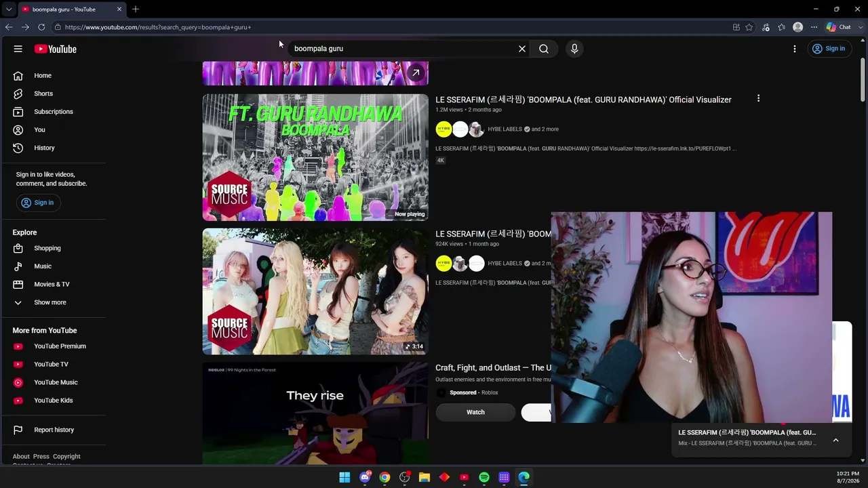Open the Copilot Chat button
868x488 pixels.
[839, 27]
